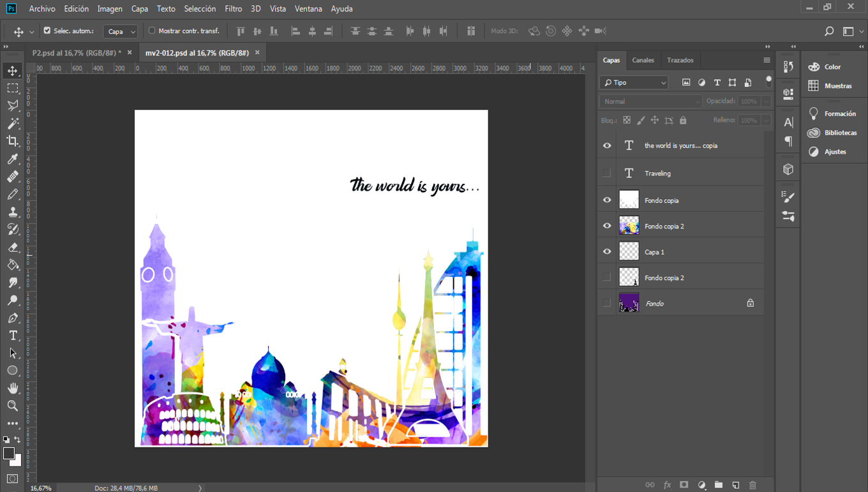The height and width of the screenshot is (492, 868).
Task: Choose the Hand tool
Action: pyautogui.click(x=12, y=388)
